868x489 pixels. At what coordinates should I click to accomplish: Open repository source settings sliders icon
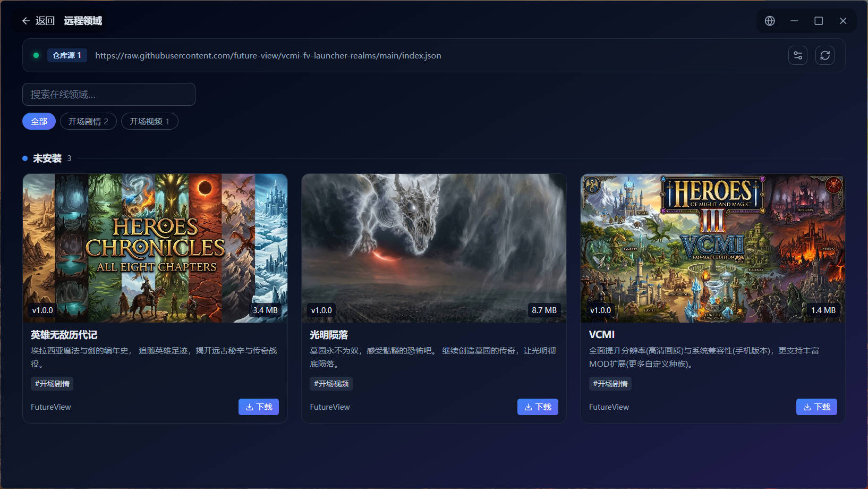point(798,55)
